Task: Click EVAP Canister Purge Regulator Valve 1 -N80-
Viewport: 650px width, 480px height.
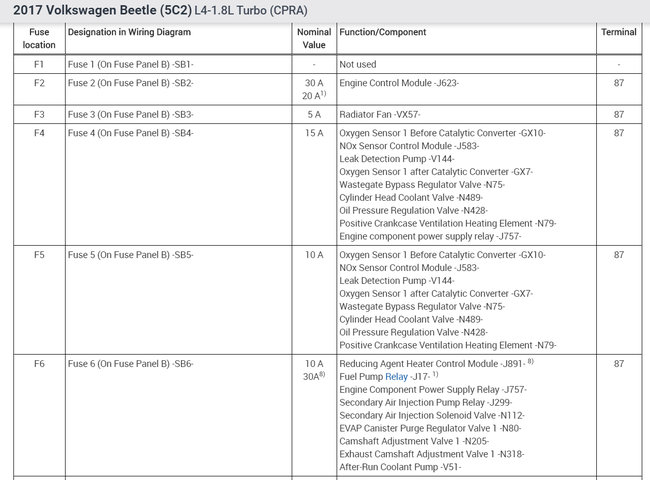Action: click(430, 428)
